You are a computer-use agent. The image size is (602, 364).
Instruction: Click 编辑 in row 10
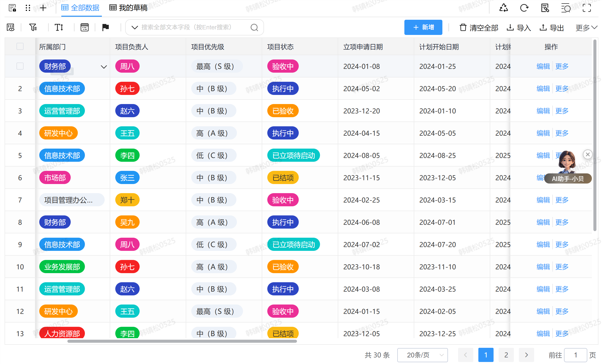pos(543,267)
